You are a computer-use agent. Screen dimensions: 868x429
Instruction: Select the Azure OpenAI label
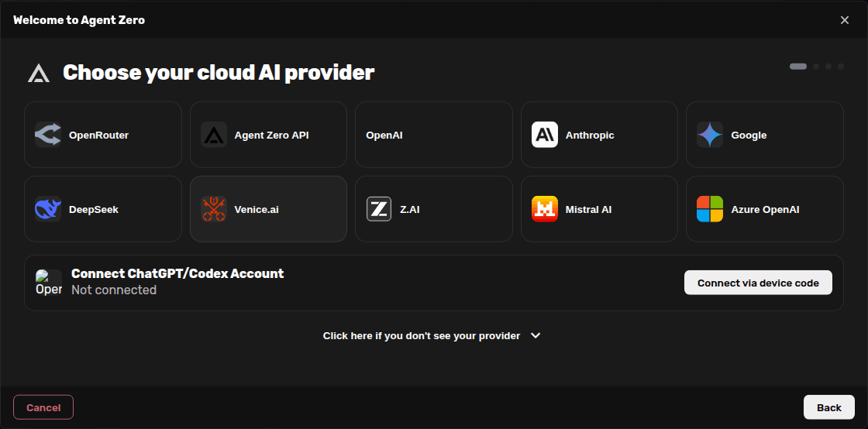click(x=765, y=210)
